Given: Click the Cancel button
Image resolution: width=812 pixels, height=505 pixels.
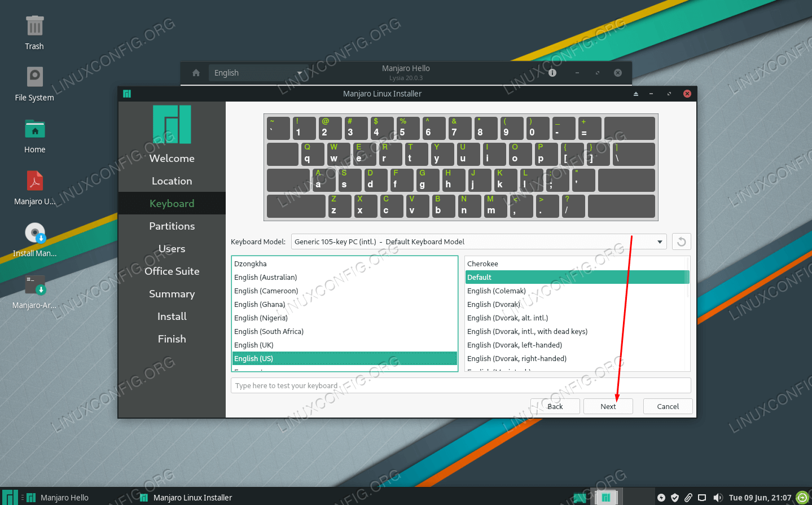Looking at the screenshot, I should [668, 406].
